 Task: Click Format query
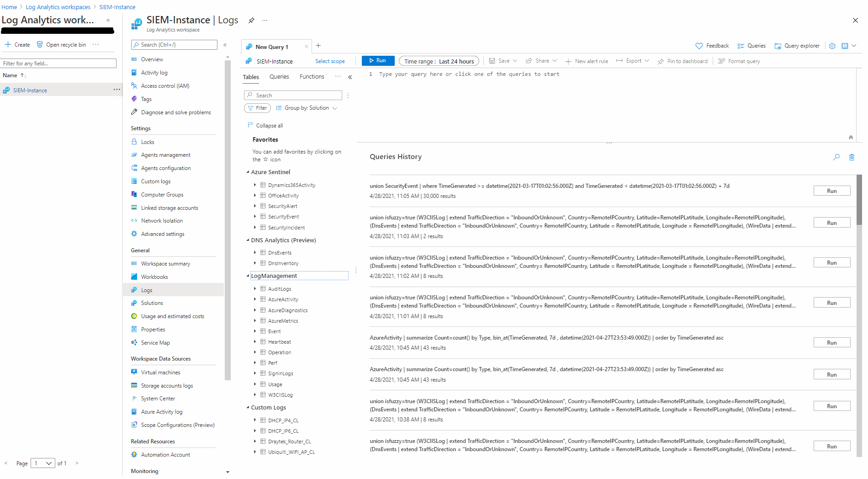(x=739, y=61)
